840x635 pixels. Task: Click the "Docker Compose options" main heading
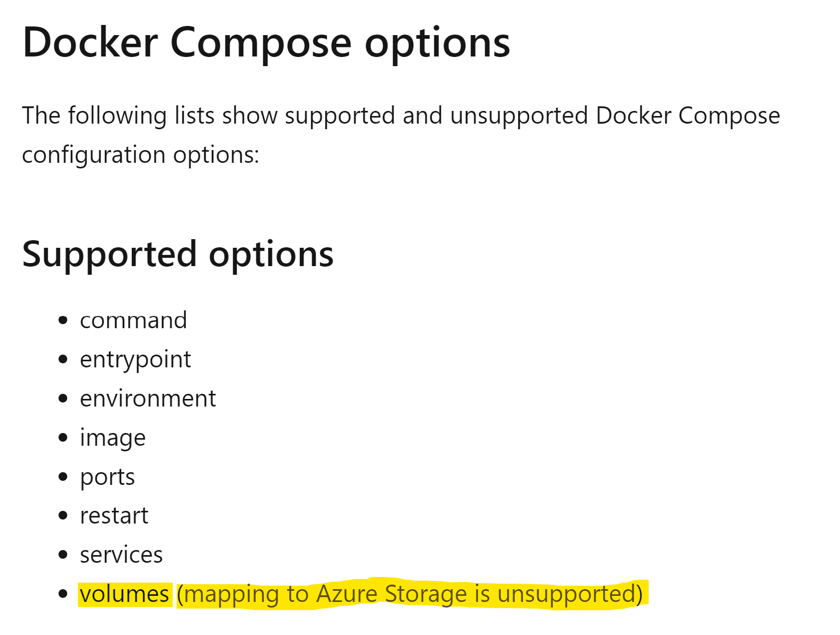click(x=266, y=43)
